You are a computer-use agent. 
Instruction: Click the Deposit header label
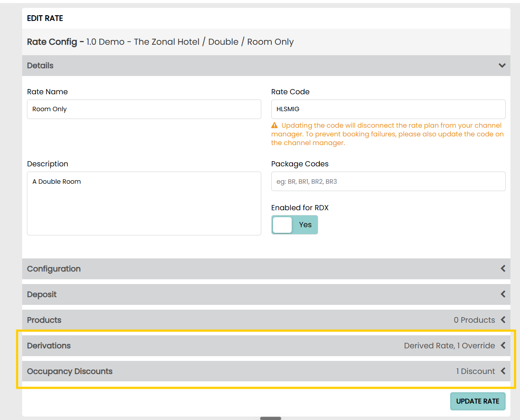(x=42, y=294)
